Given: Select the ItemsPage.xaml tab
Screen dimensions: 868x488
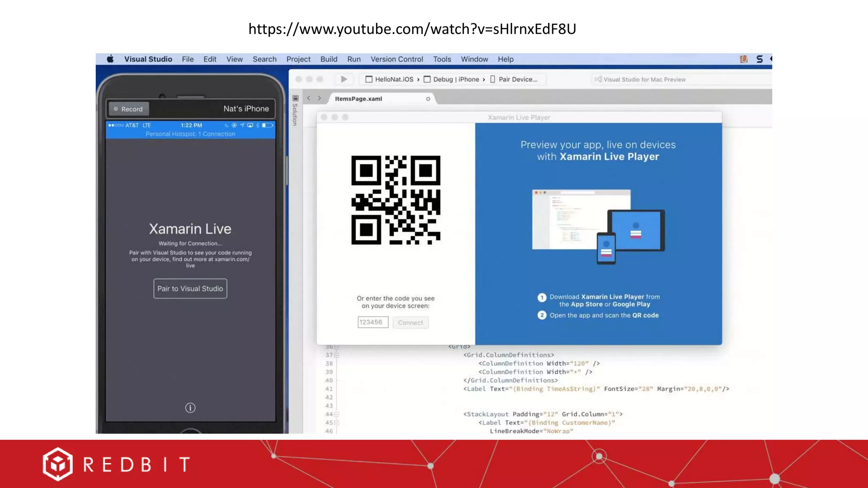Looking at the screenshot, I should click(x=359, y=99).
